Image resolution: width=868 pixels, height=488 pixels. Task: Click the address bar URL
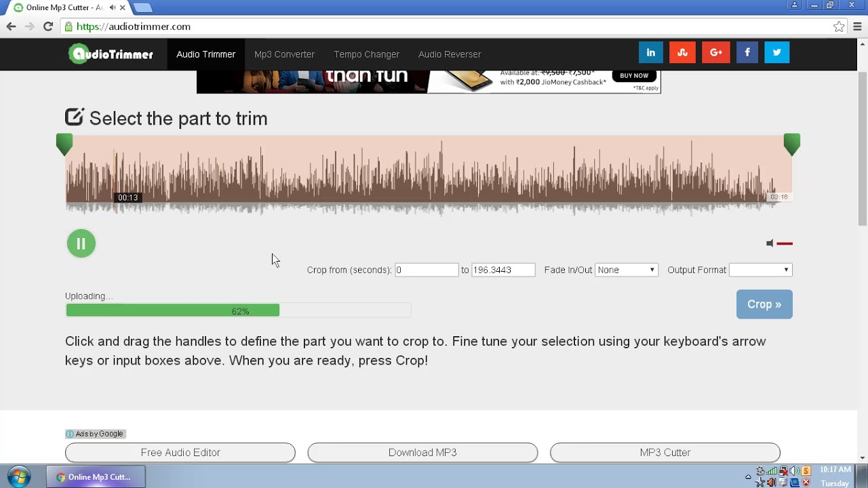tap(134, 26)
